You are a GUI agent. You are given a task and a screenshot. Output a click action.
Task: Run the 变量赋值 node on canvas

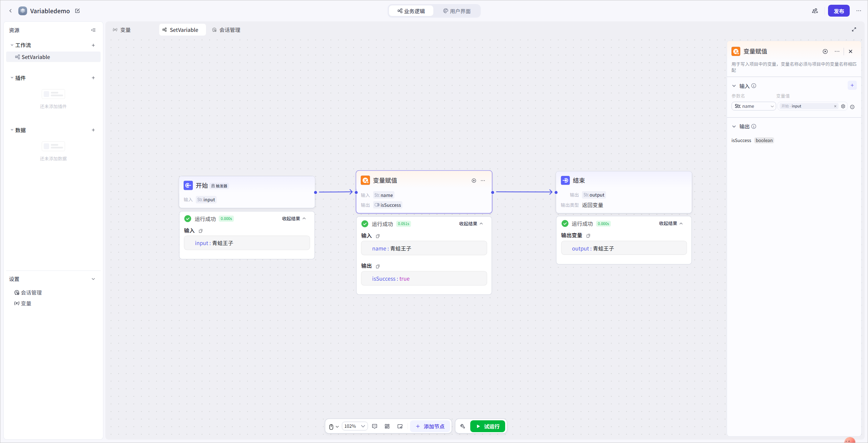pyautogui.click(x=474, y=181)
